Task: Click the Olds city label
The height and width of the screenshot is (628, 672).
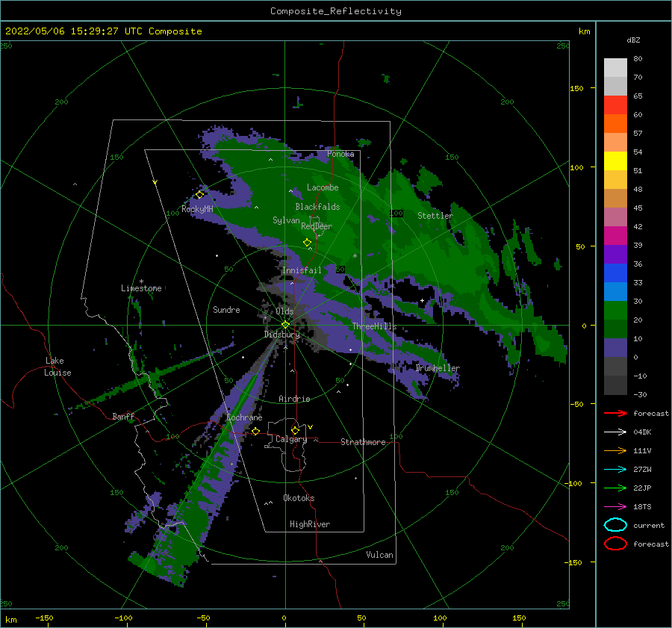Action: 284,311
